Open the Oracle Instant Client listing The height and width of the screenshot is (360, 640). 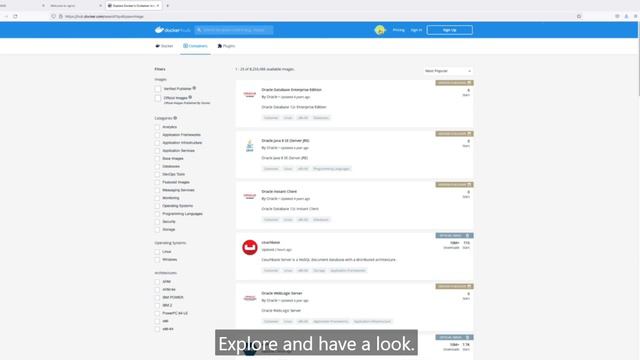click(279, 191)
